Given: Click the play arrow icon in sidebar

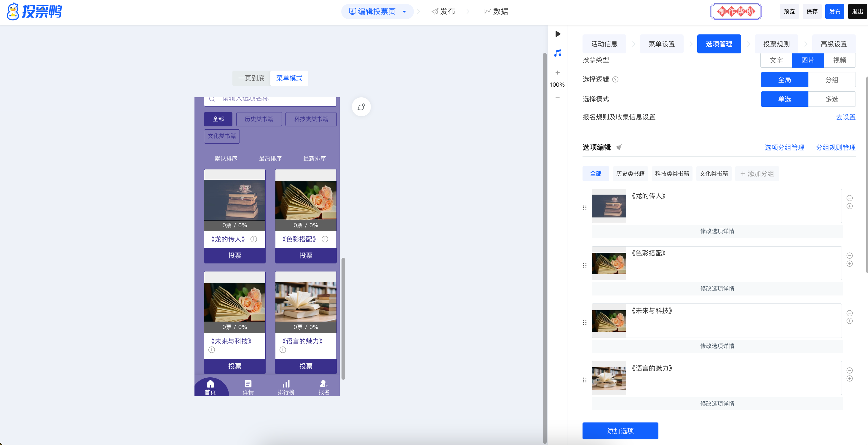Looking at the screenshot, I should [x=558, y=34].
